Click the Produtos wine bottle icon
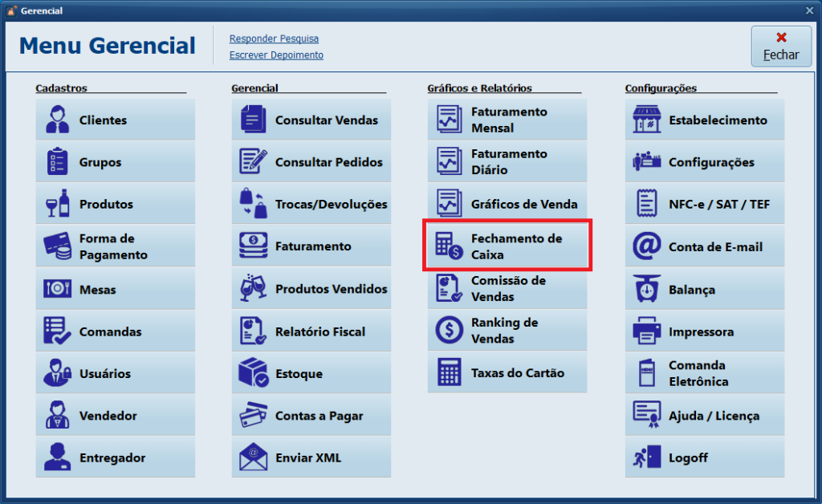This screenshot has height=504, width=822. pos(58,204)
